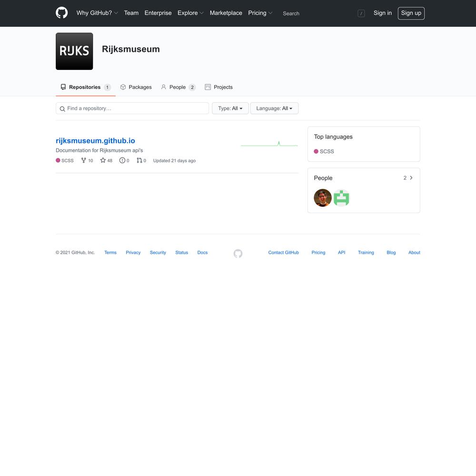Click the People heading in sidebar
476x476 pixels.
point(323,178)
